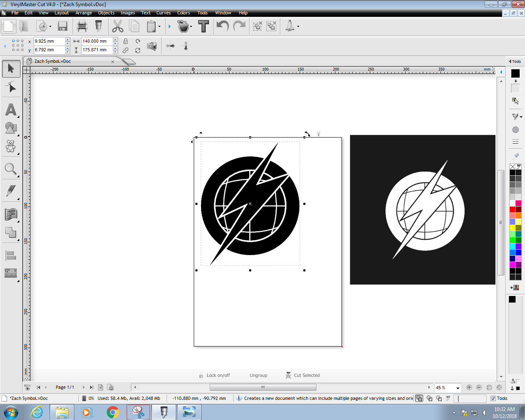
Task: Decrease the 140.000 mm width spinner
Action: tap(115, 44)
